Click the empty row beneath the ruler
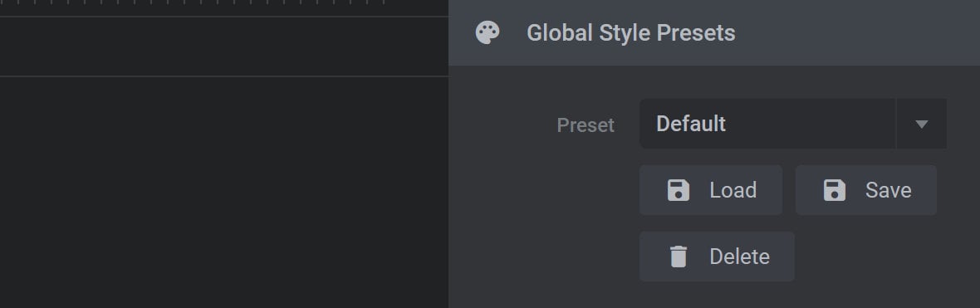Viewport: 980px width, 308px height. click(x=224, y=46)
